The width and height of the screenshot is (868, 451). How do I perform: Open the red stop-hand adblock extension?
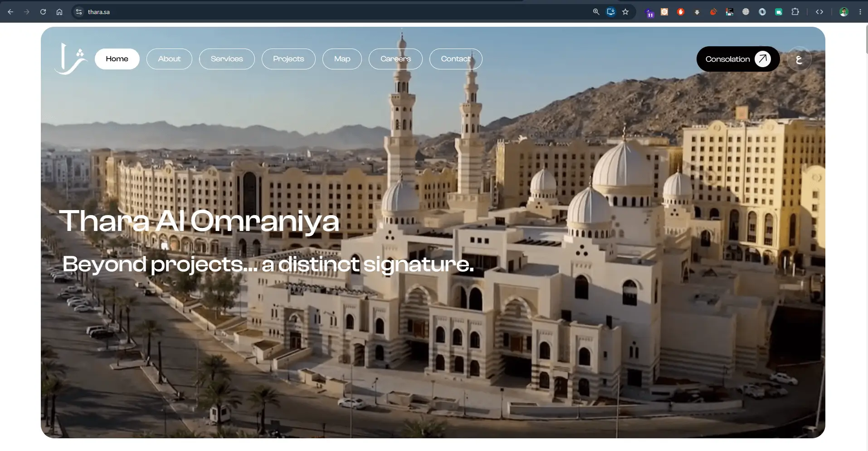tap(681, 12)
